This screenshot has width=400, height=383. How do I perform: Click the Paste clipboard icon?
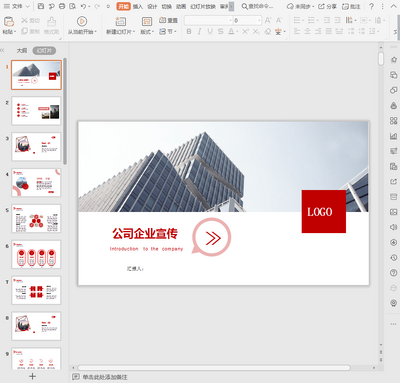coord(9,21)
